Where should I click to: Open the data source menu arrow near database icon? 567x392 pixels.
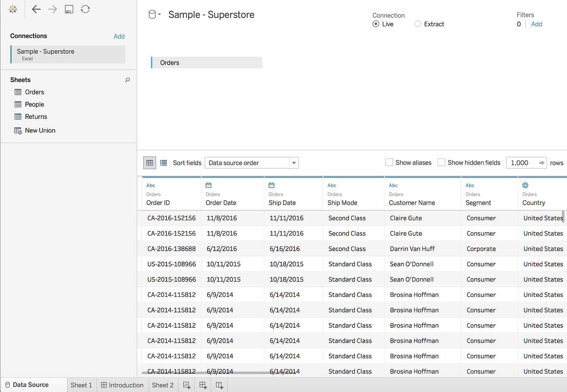tap(159, 14)
